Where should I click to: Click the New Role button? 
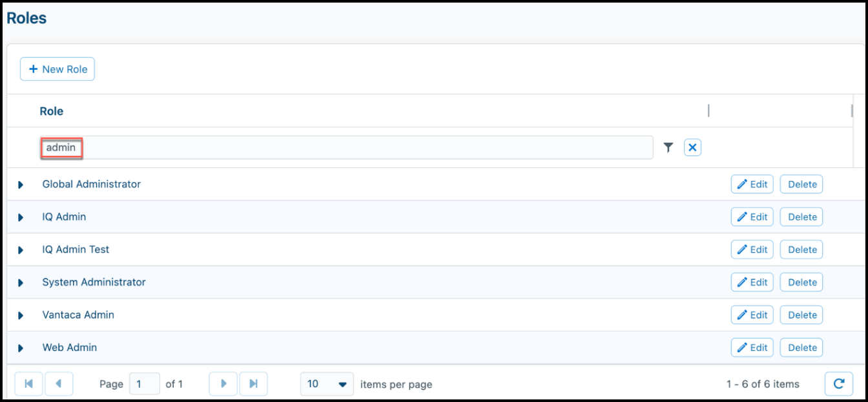coord(57,69)
